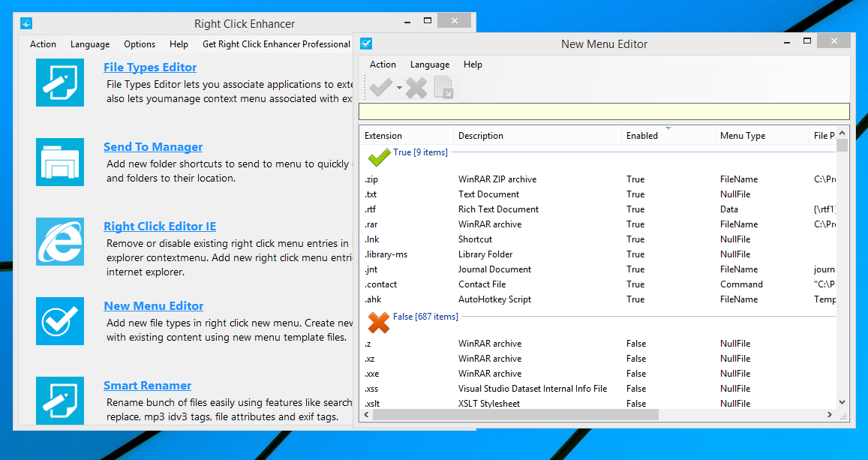Click the File Types Editor tile icon
This screenshot has height=460, width=868.
coord(60,83)
